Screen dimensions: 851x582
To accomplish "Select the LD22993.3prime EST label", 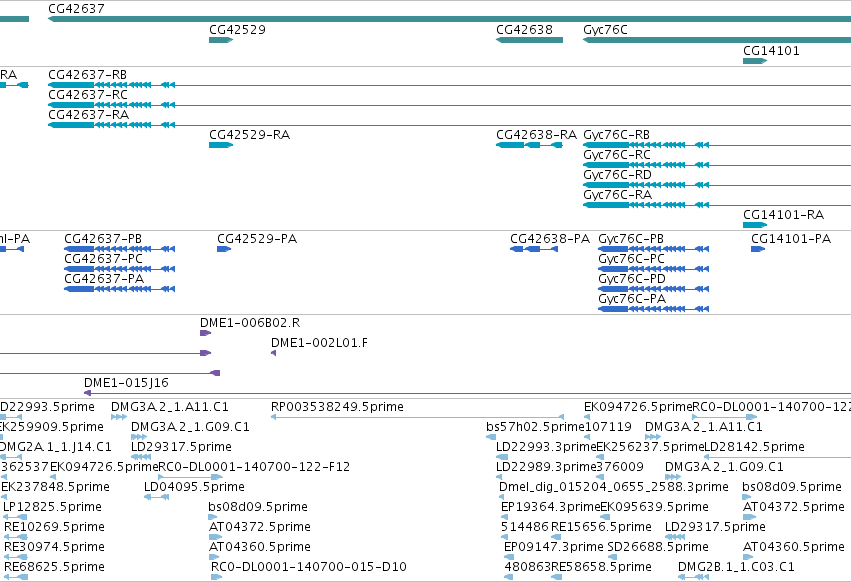I will (x=547, y=447).
